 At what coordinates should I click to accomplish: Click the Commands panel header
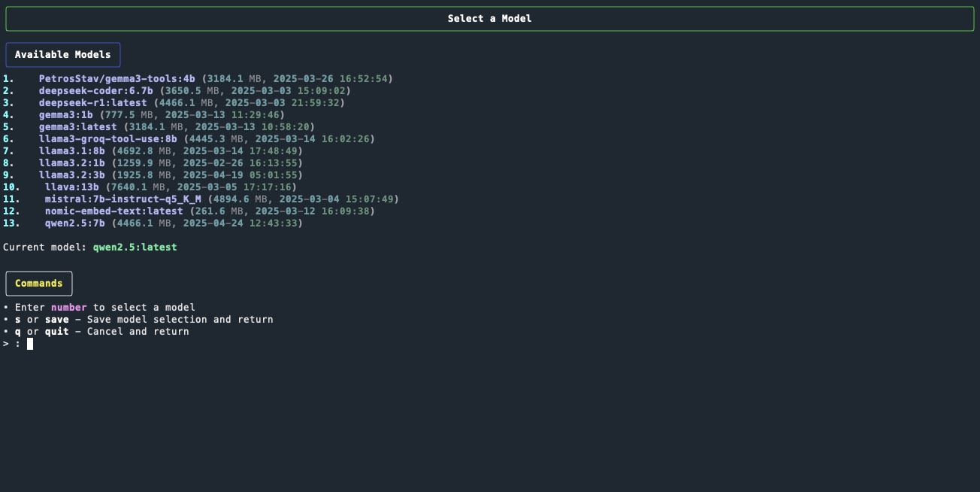click(38, 283)
